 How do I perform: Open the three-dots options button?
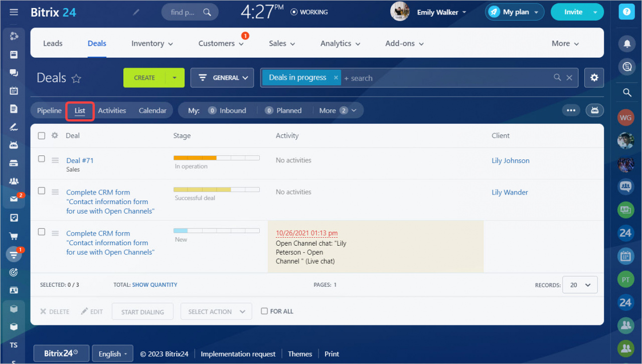coord(571,110)
